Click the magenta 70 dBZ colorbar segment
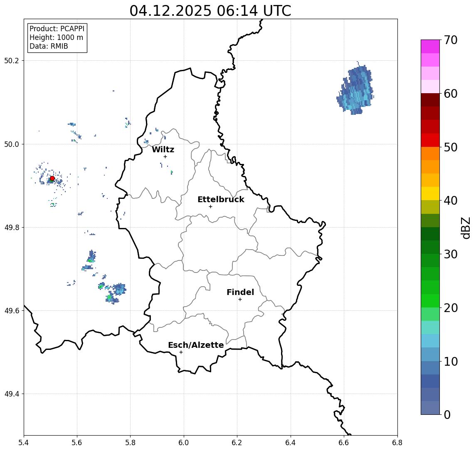Screen dimensions: 476x451 click(x=430, y=47)
